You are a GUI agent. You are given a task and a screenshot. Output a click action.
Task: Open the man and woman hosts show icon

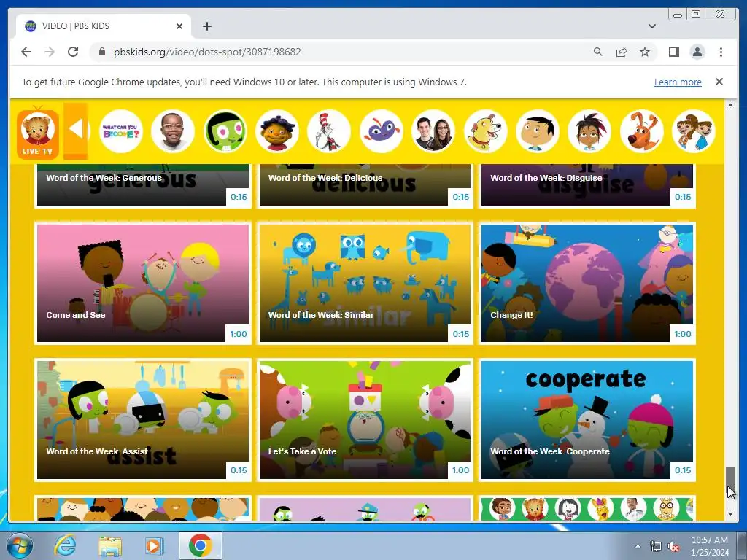433,131
